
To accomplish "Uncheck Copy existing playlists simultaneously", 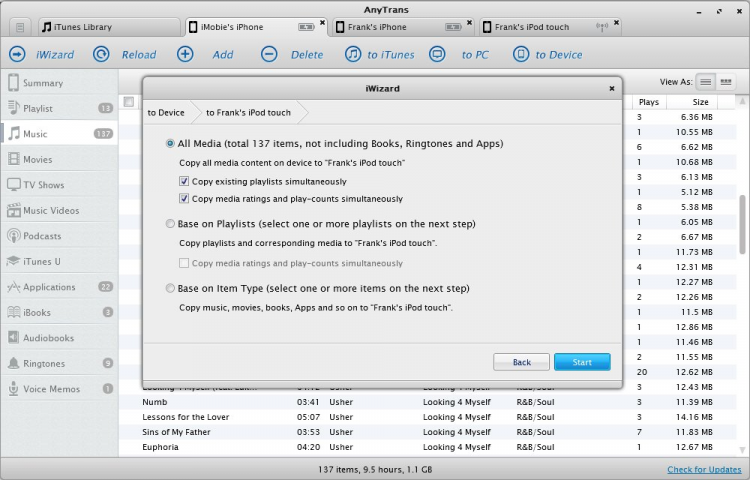I will 184,181.
